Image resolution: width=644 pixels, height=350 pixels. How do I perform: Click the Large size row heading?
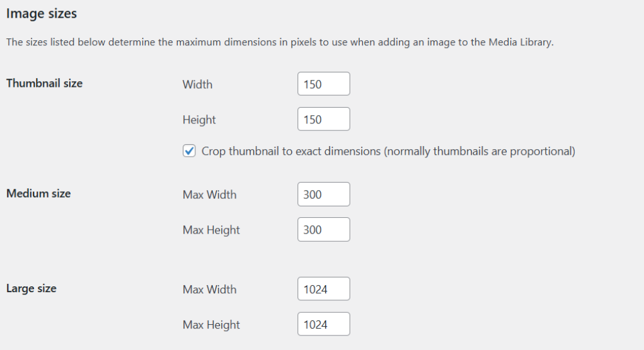[32, 288]
